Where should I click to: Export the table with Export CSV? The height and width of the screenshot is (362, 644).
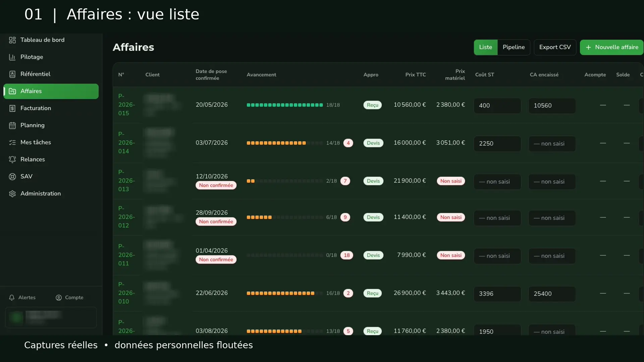[x=555, y=47]
